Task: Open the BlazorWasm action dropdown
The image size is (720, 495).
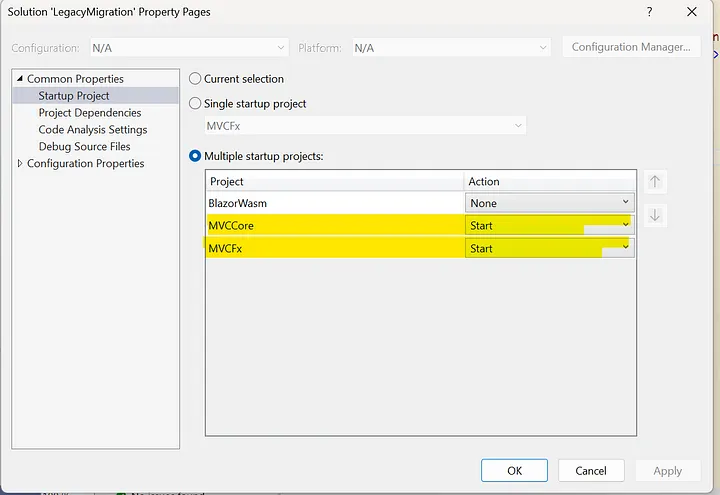Action: pyautogui.click(x=550, y=202)
